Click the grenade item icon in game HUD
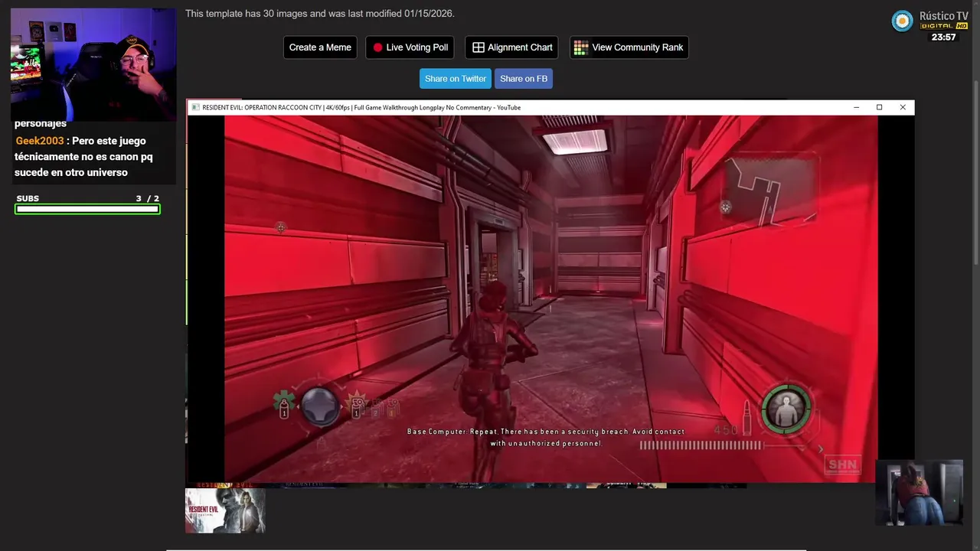Viewport: 980px width, 551px height. coord(357,404)
